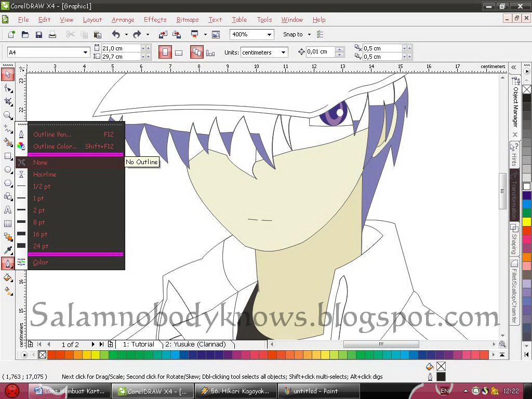Set landscape page orientation
Image resolution: width=532 pixels, height=399 pixels.
(179, 52)
